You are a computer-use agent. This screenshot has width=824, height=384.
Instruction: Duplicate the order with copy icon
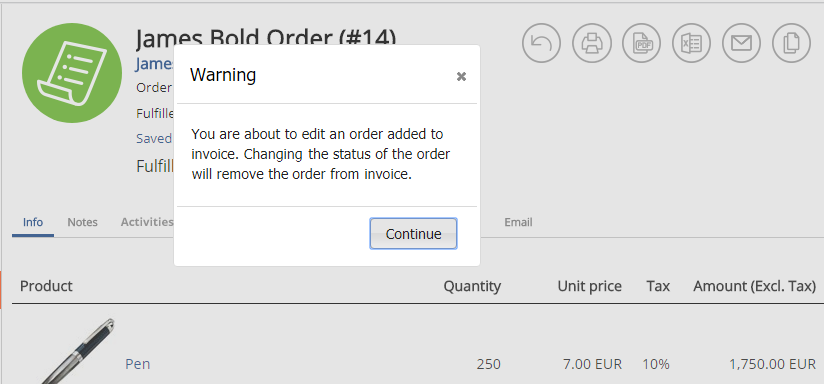791,43
